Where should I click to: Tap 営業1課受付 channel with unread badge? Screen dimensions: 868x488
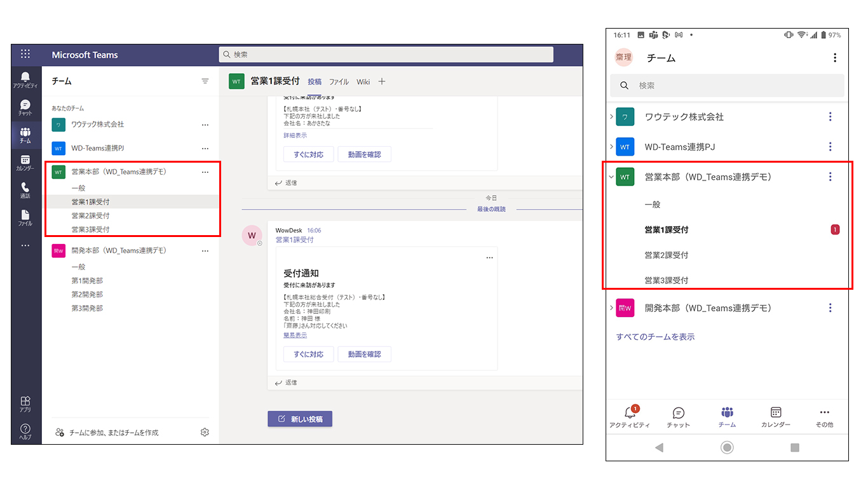coord(727,229)
